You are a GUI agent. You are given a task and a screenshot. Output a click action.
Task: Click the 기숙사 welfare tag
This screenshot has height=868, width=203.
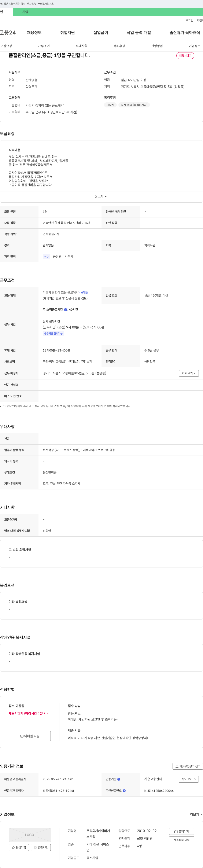click(110, 105)
